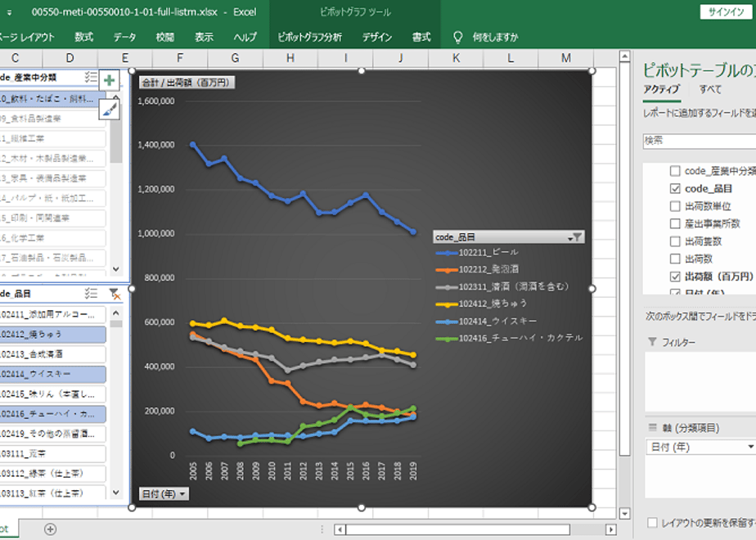The image size is (756, 540).
Task: Click the horizontal scroll right arrow
Action: pyautogui.click(x=611, y=529)
